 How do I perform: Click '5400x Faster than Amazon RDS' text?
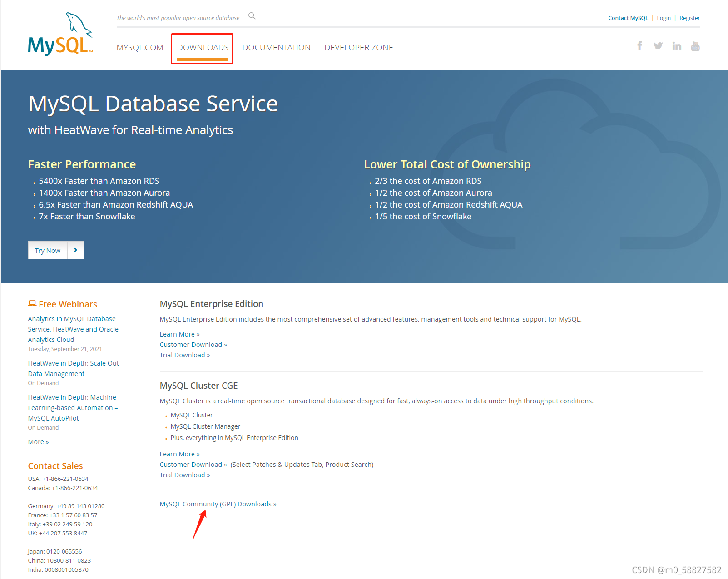[x=99, y=181]
